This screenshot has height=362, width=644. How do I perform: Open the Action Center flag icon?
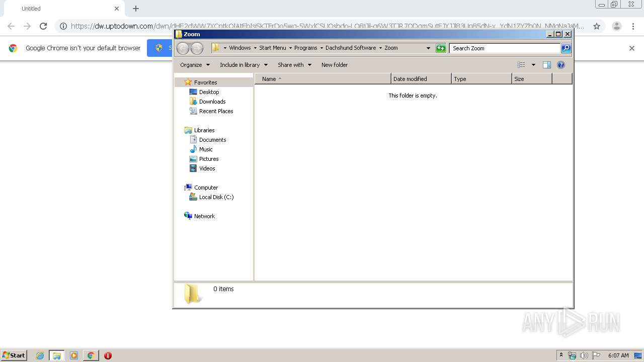click(596, 355)
